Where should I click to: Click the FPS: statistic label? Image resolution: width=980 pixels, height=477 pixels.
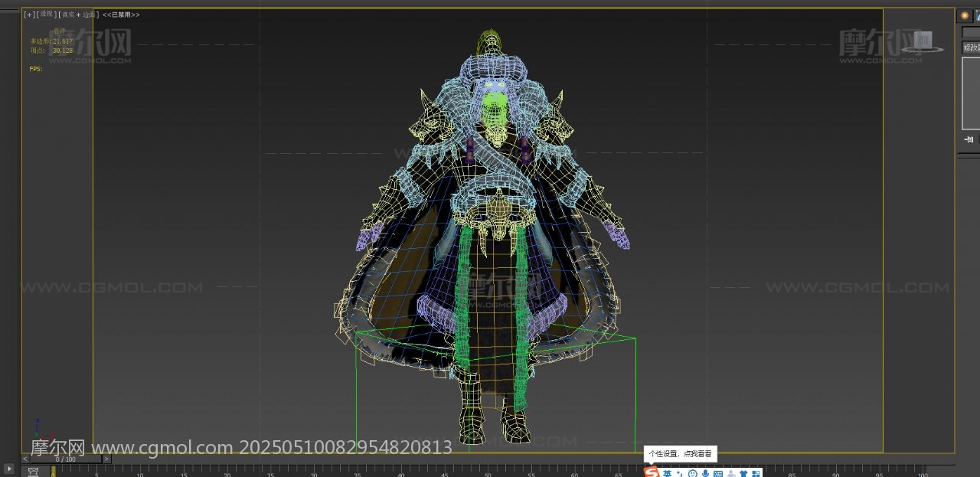(x=36, y=69)
